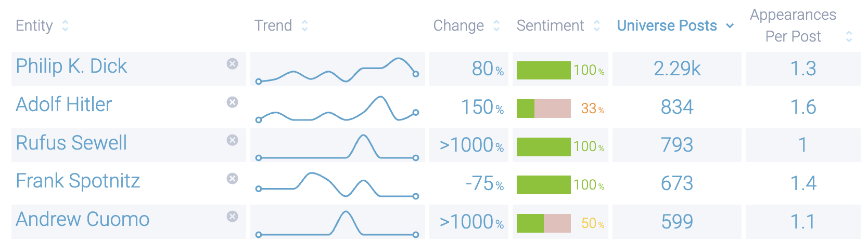Remove the Philip K. Dick entity row
This screenshot has width=868, height=242.
[233, 64]
